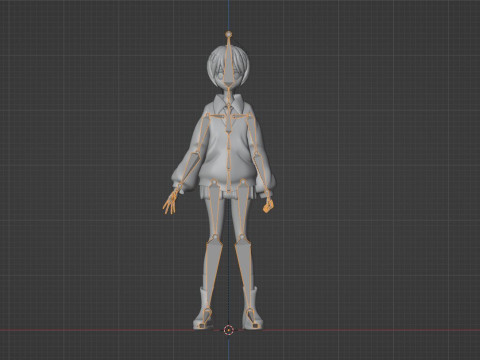The image size is (480, 360).
Task: Select the thigh bone on the fist side
Action: (243, 209)
